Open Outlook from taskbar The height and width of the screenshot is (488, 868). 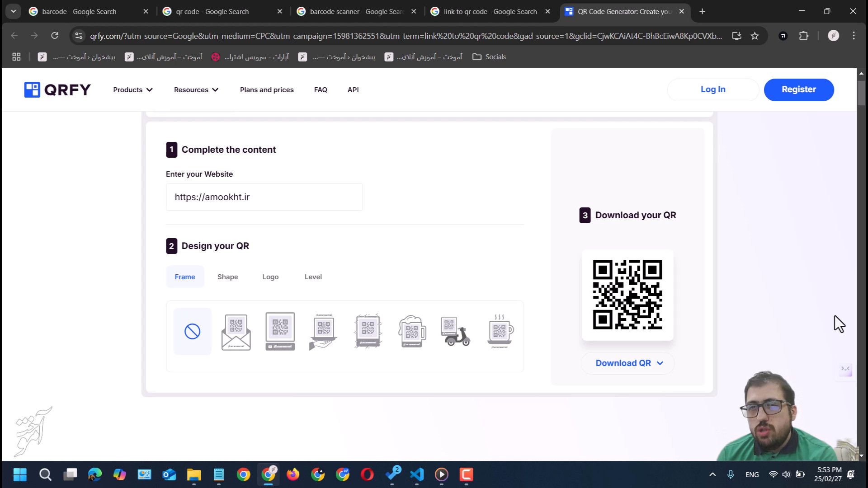169,474
